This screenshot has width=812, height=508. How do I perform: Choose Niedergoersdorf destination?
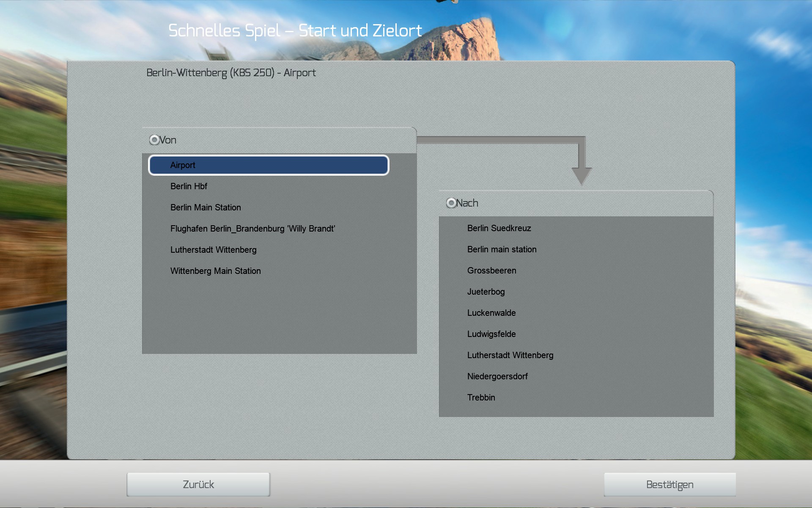coord(497,376)
